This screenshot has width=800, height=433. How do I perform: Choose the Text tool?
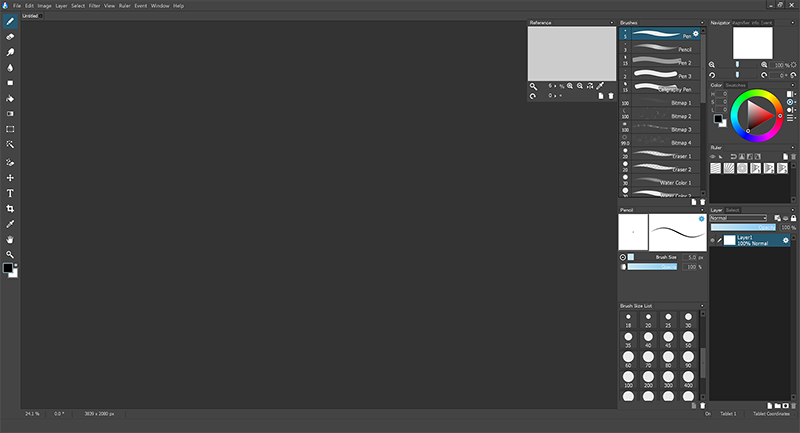(10, 193)
